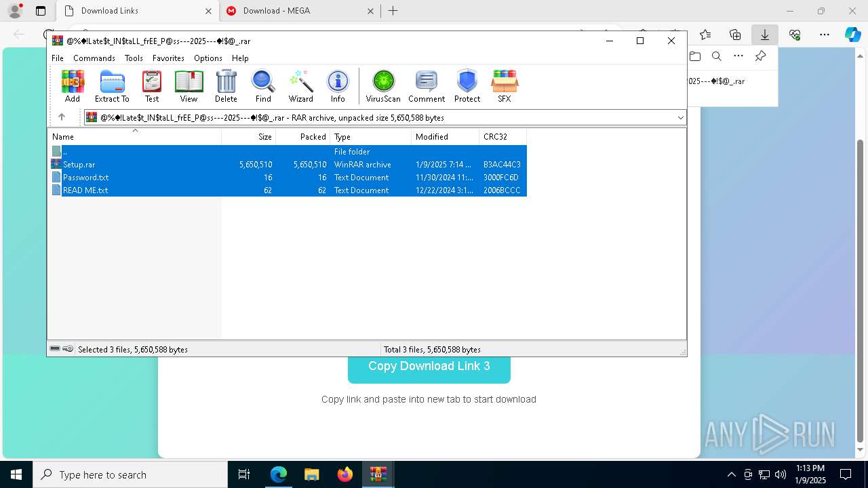Pin the downloads panel
This screenshot has height=488, width=868.
tap(761, 56)
